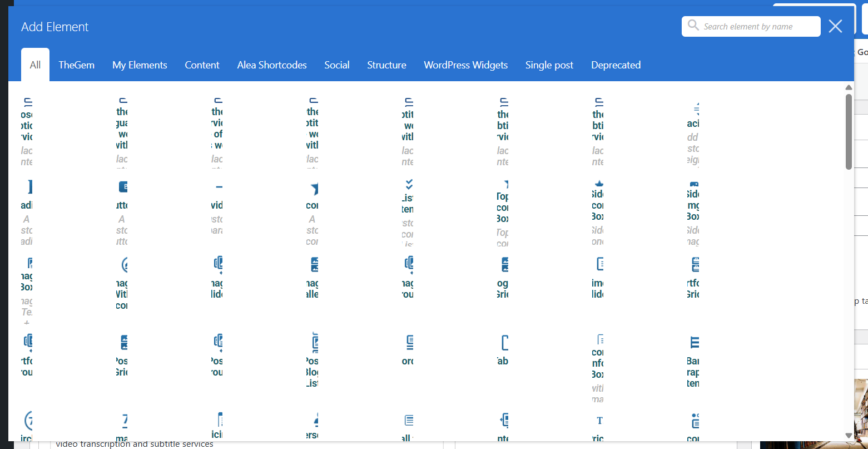Click the element list vertical scrollbar thumb
Viewport: 868px width, 449px height.
click(x=849, y=131)
